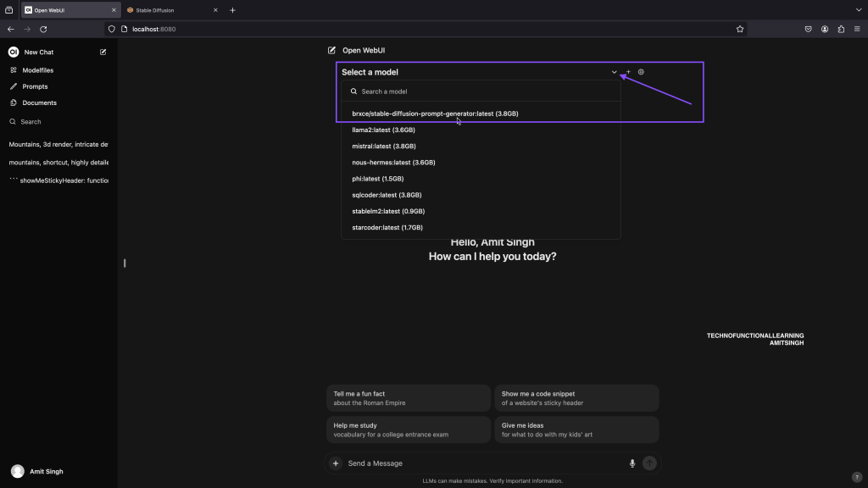The height and width of the screenshot is (488, 868).
Task: Click the new chat edit icon in sidebar
Action: tap(103, 52)
